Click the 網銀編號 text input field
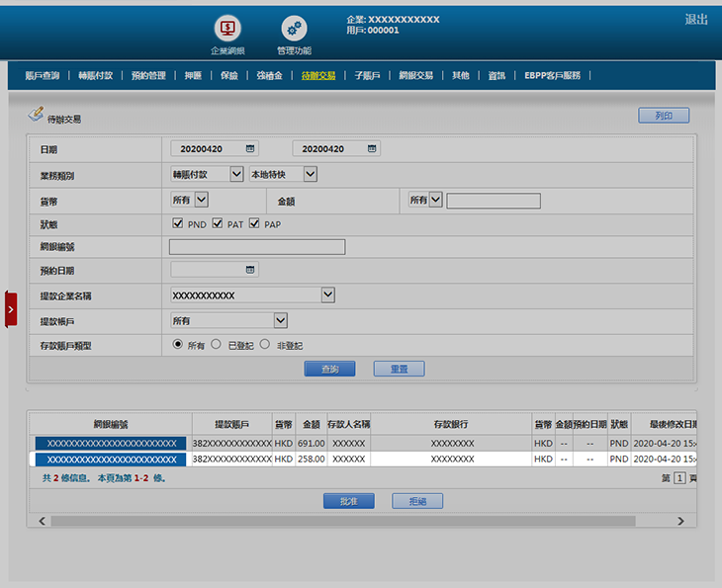 [257, 247]
